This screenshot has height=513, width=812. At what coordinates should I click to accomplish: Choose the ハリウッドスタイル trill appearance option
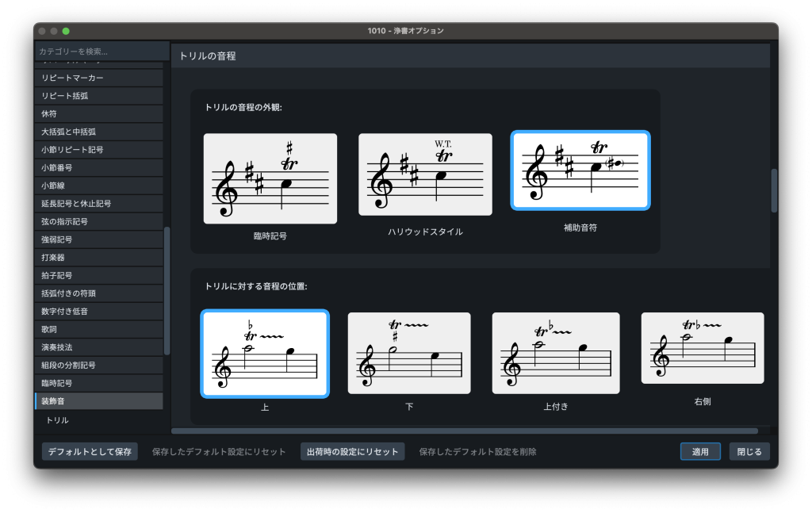[x=425, y=174]
